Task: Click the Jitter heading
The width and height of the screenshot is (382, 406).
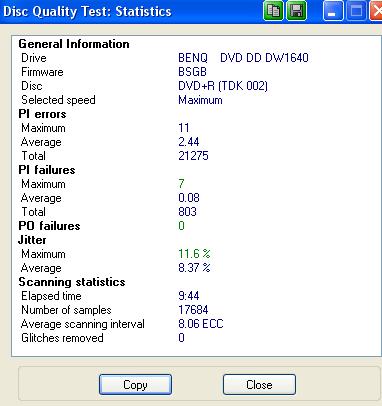Action: 32,240
